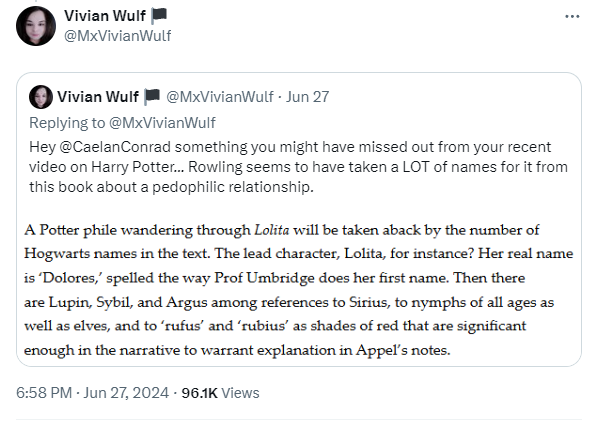Screen dimensions: 598x421
Task: Click the flag emoji next to top Vivian Wulf name
Action: (159, 16)
